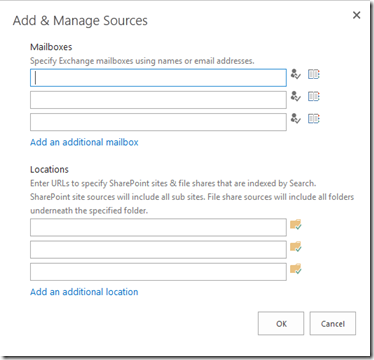Open address book beside first mailbox field
Screen dimensions: 374x360
pos(313,74)
